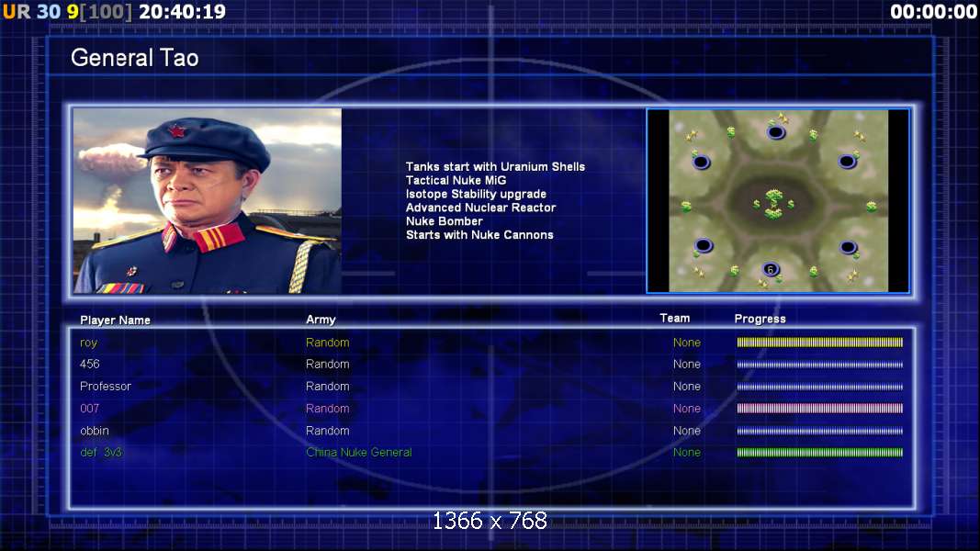The image size is (980, 551).
Task: Click 007's team value None
Action: coord(687,408)
